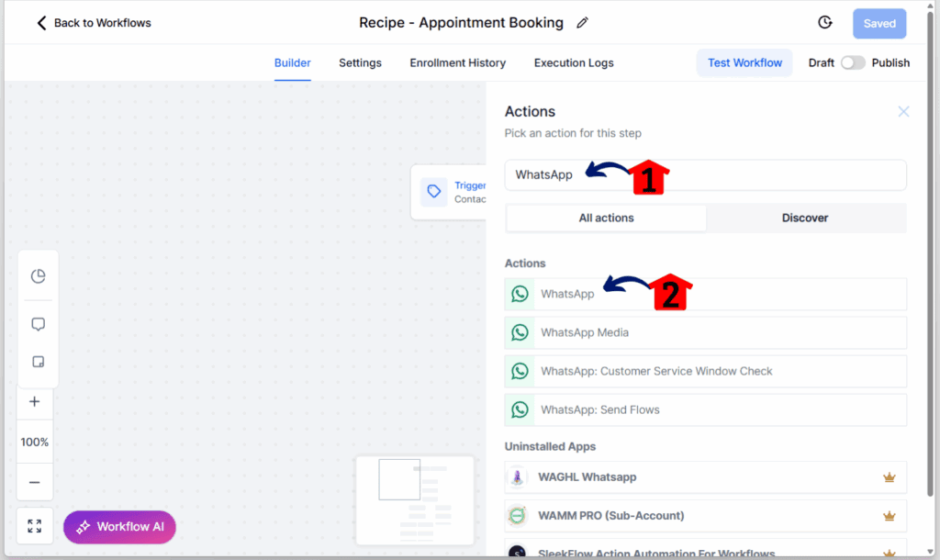This screenshot has height=560, width=940.
Task: Click the 100% zoom level indicator
Action: (x=35, y=442)
